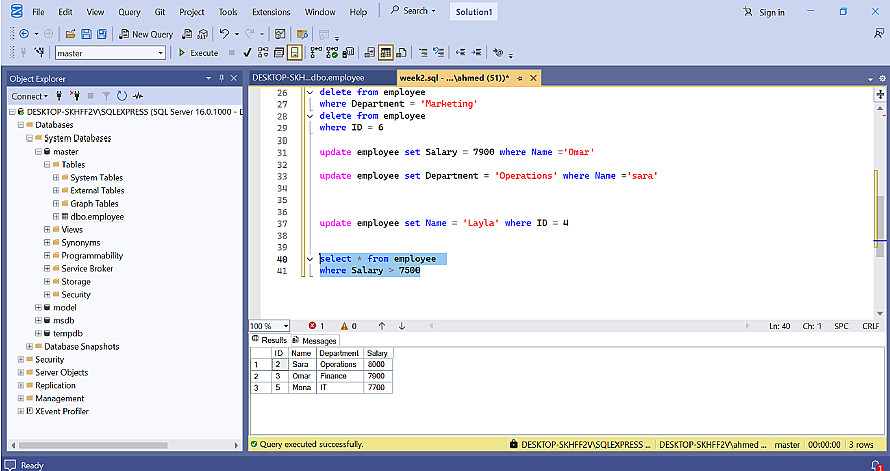Click the Activity Monitor icon in Object Explorer
The width and height of the screenshot is (890, 471).
click(x=139, y=96)
